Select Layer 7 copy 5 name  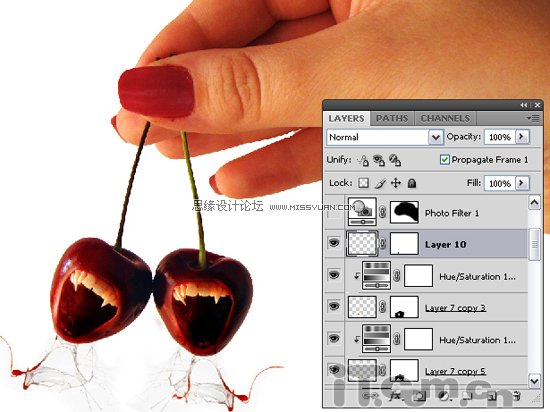tap(455, 371)
